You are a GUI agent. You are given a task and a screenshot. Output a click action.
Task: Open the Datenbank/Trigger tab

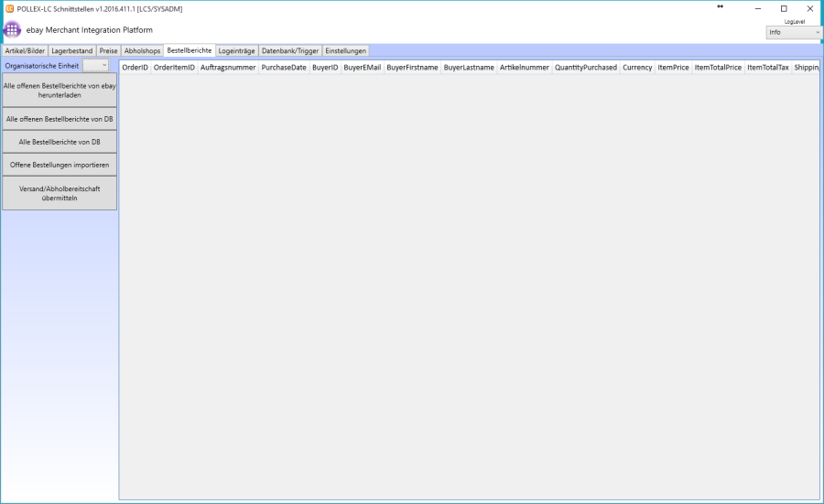[289, 51]
